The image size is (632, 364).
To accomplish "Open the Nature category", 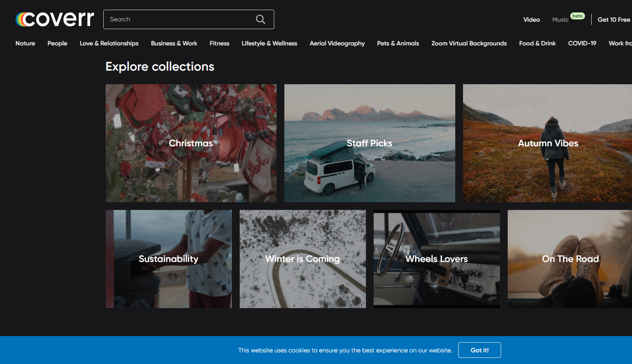I will coord(25,43).
